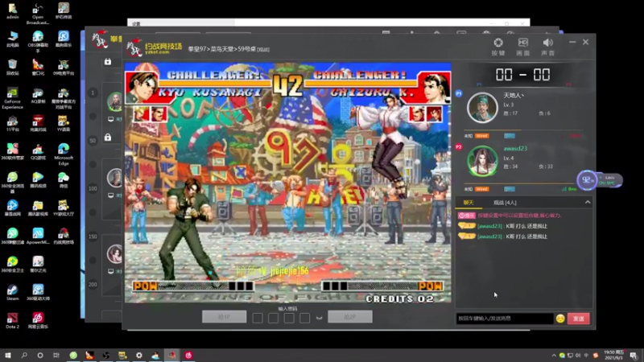Viewport: 644px width, 362px height.
Task: Switch to the 聊天 chat tab
Action: [469, 203]
